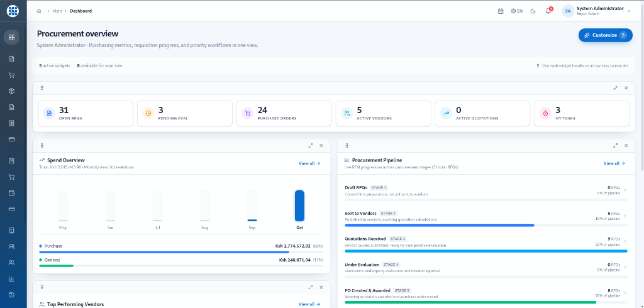Open the wallet icon in sidebar

(x=11, y=193)
